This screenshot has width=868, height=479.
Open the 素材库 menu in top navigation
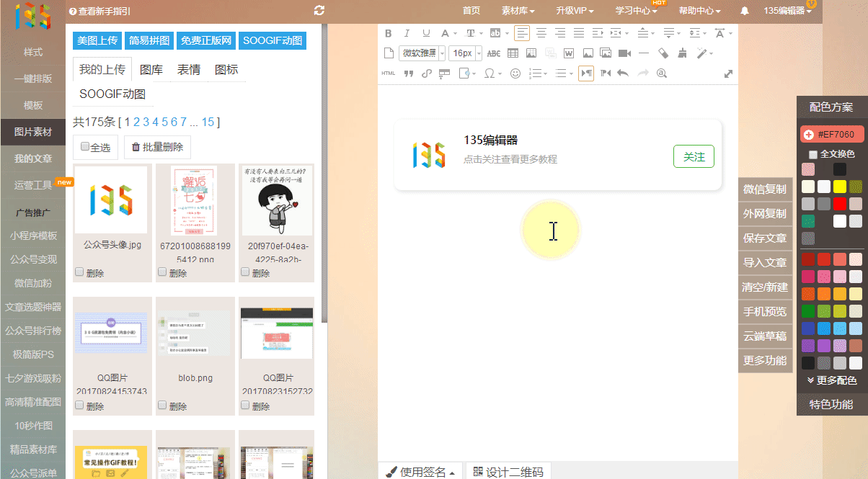[518, 11]
